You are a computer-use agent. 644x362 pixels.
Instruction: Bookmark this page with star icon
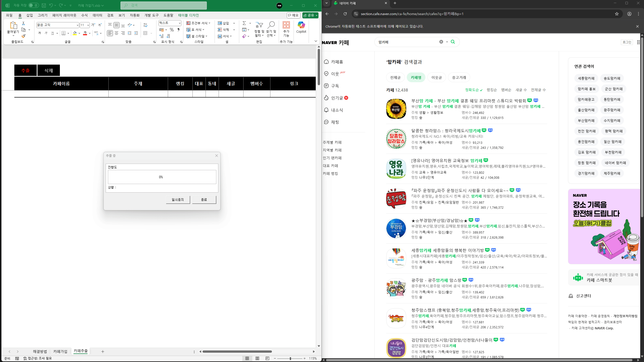(x=617, y=14)
